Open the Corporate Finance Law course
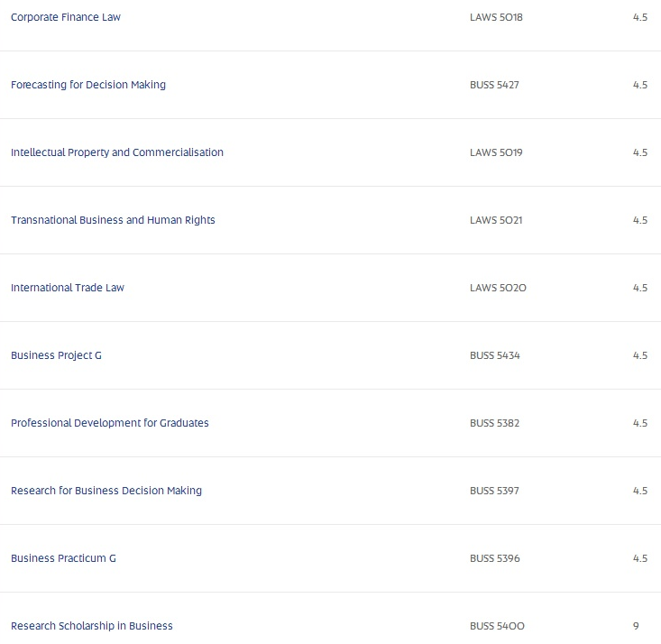The height and width of the screenshot is (644, 661). (66, 17)
